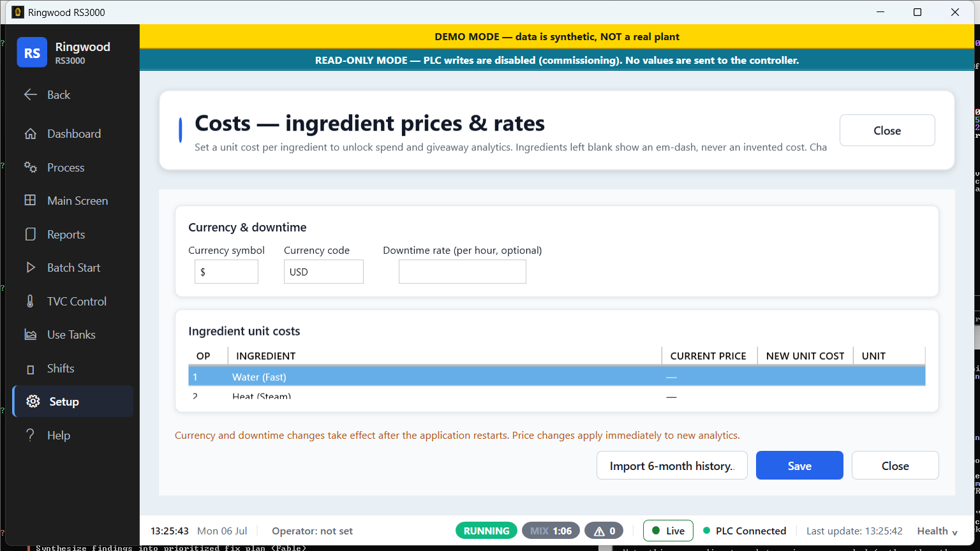Click the DEMO MODE yellow banner
980x551 pixels.
coord(557,36)
